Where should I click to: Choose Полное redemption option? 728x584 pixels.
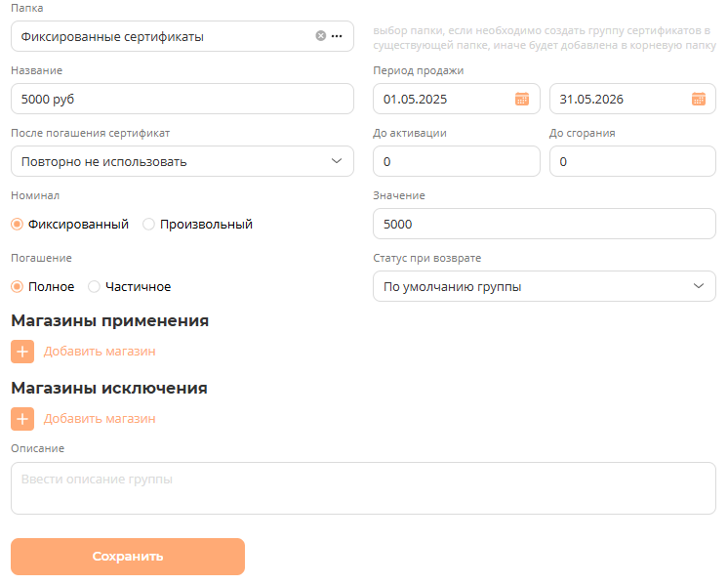(x=18, y=286)
